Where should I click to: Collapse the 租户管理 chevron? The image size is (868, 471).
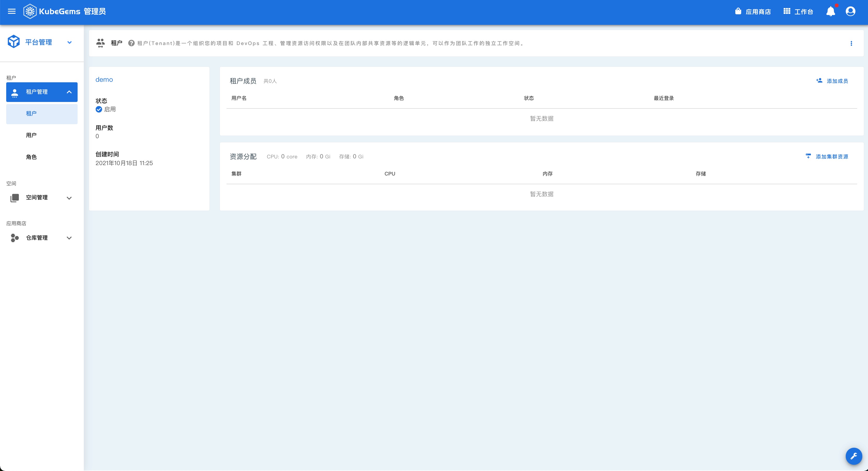click(69, 92)
